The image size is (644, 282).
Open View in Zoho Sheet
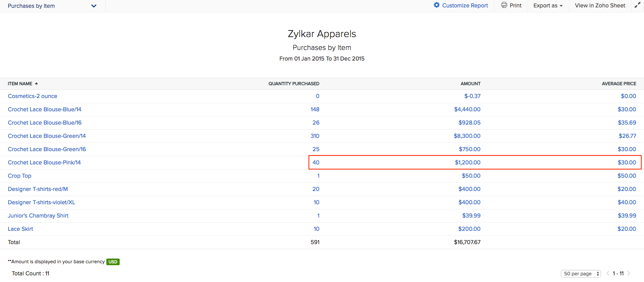(600, 5)
